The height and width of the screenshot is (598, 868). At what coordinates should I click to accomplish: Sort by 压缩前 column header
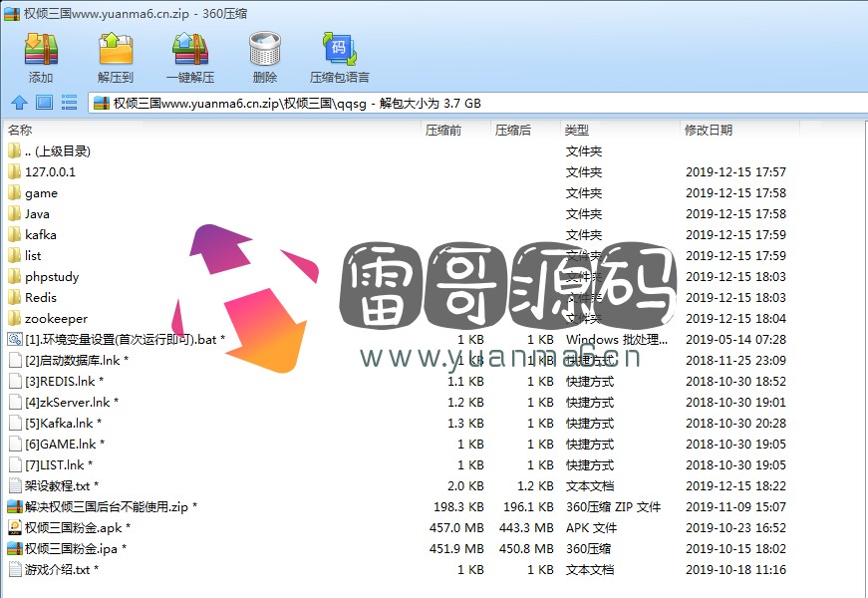click(442, 131)
